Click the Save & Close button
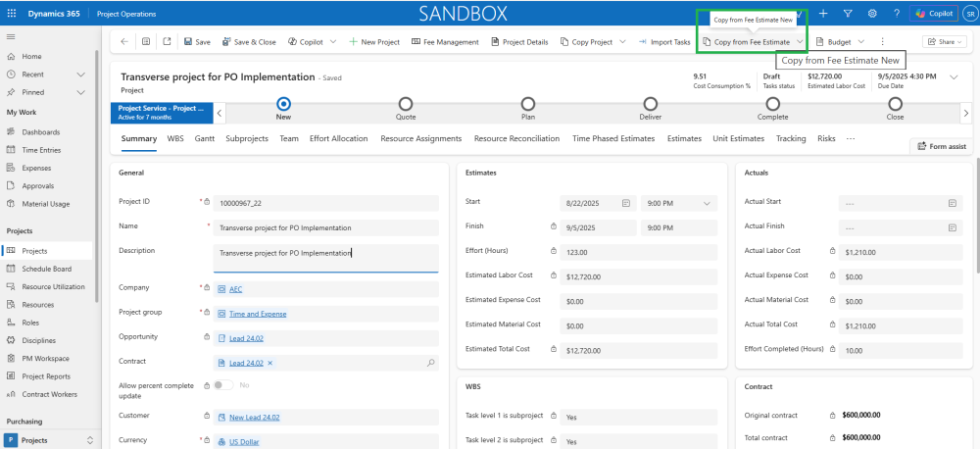 point(249,42)
